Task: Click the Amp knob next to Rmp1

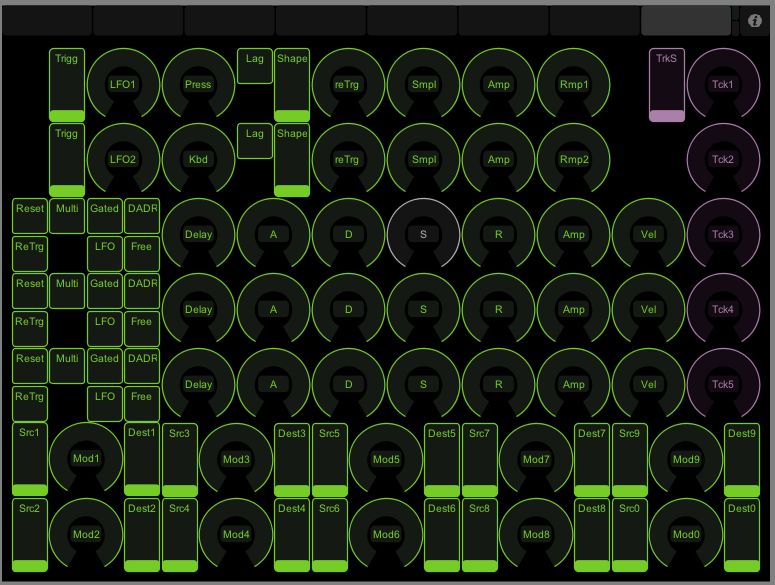Action: (x=499, y=84)
